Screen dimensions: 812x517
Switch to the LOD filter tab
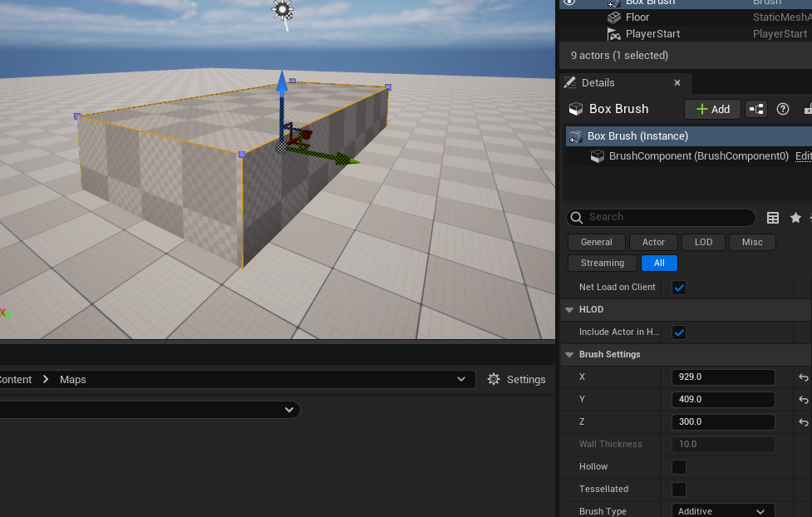(703, 242)
